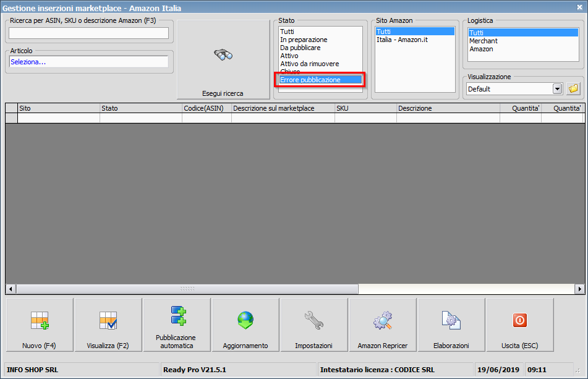
Task: Click the Visualizza (F2) checkmark icon
Action: point(108,320)
